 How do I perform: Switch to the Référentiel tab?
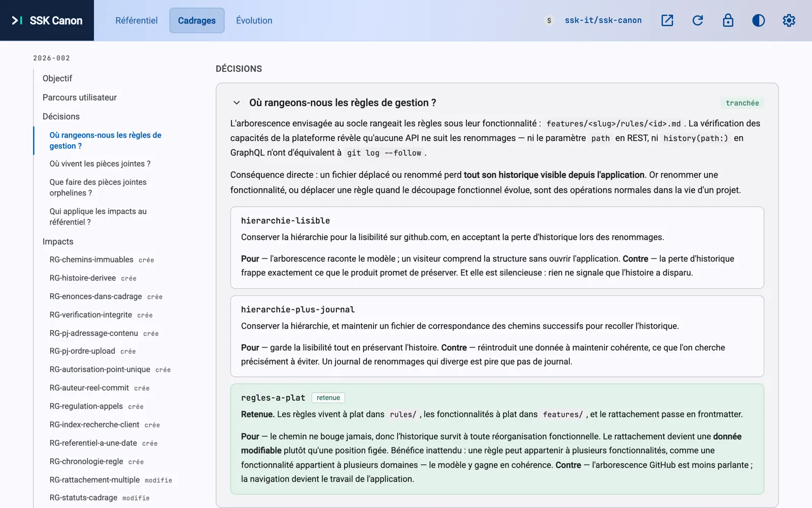coord(136,20)
